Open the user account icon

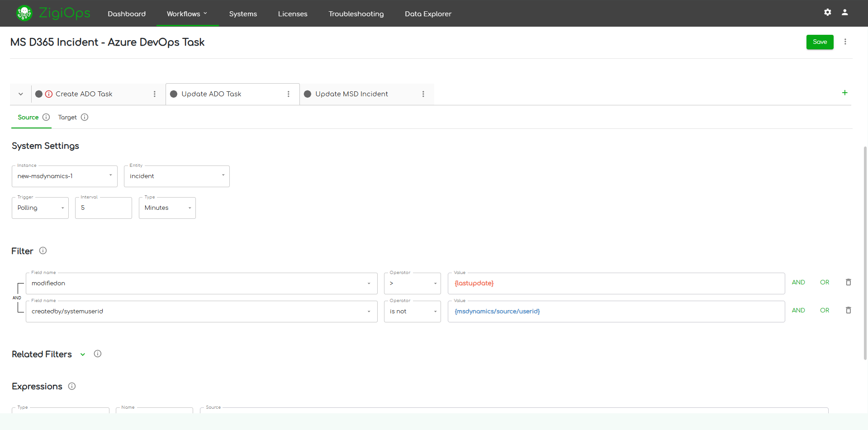tap(844, 13)
